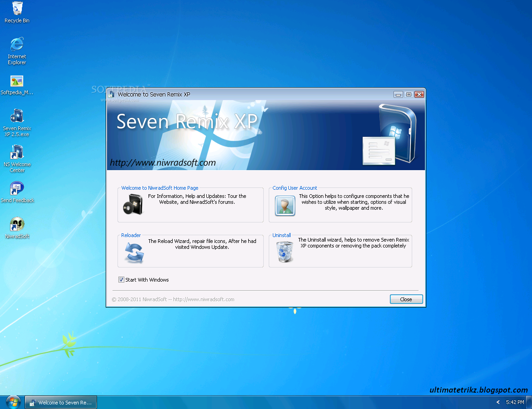
Task: Click the "Seven Remix XP" banner title
Action: point(187,121)
